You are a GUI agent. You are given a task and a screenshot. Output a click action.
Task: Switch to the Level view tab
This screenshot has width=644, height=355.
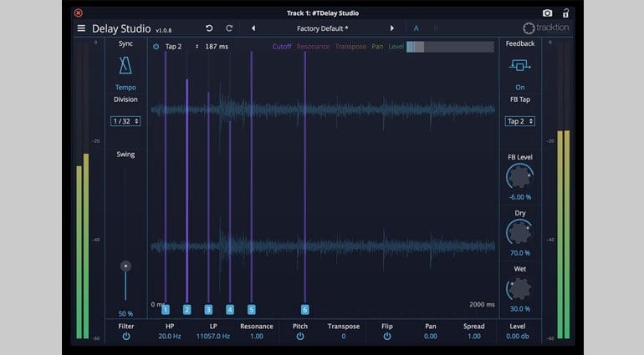(396, 47)
